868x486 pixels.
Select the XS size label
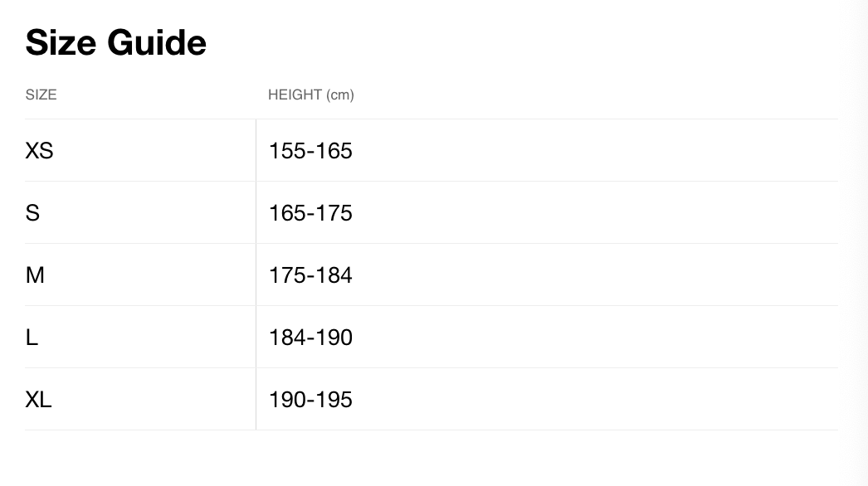39,151
